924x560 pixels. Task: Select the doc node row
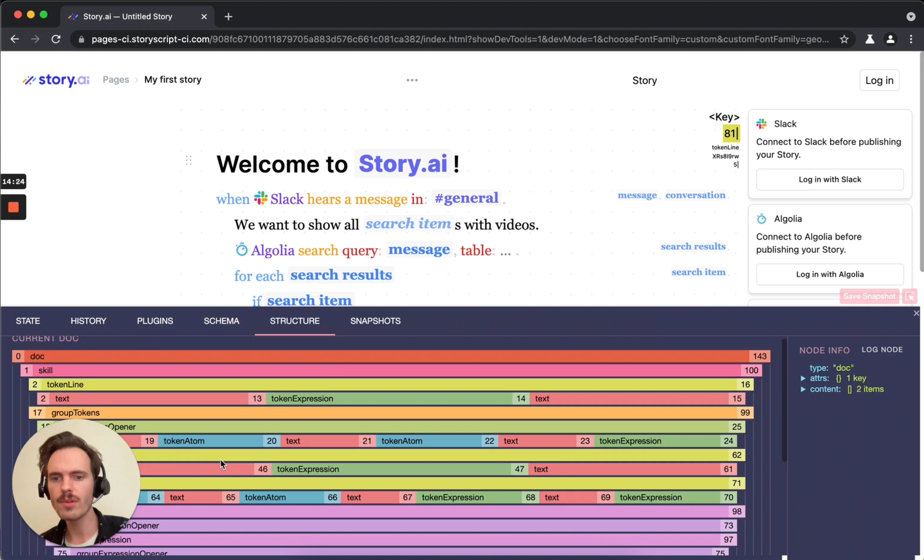pos(391,356)
